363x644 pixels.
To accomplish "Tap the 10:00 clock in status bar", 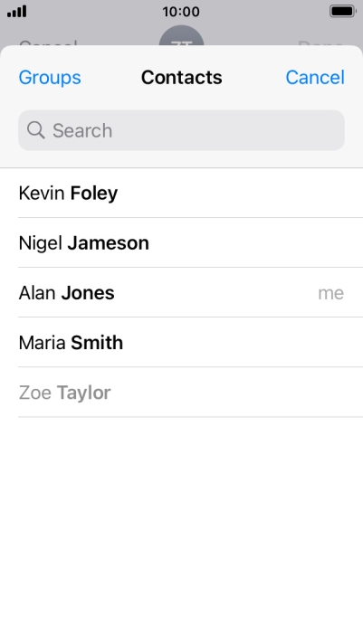I will click(181, 12).
